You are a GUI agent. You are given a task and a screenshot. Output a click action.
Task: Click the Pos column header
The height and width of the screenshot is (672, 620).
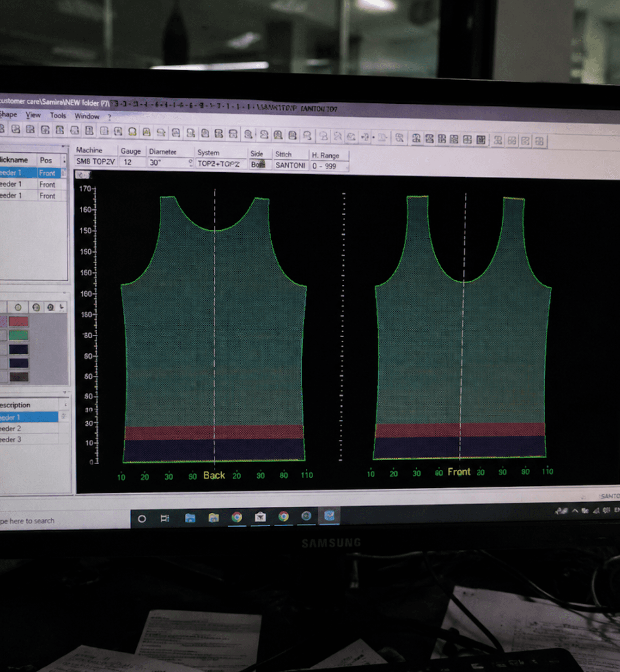click(49, 160)
